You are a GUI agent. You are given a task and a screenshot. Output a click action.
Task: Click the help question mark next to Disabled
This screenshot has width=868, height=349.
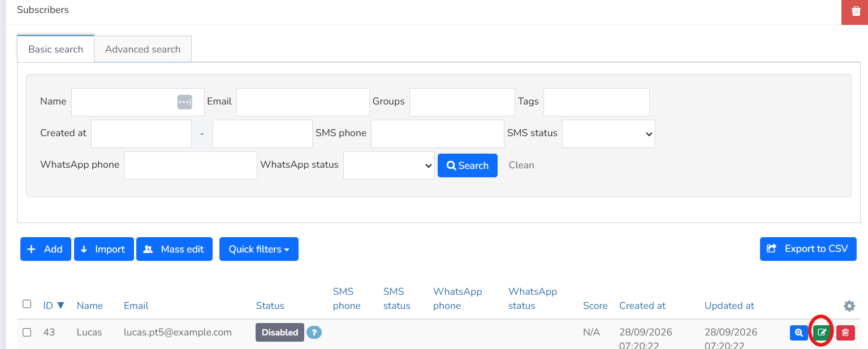(x=314, y=333)
